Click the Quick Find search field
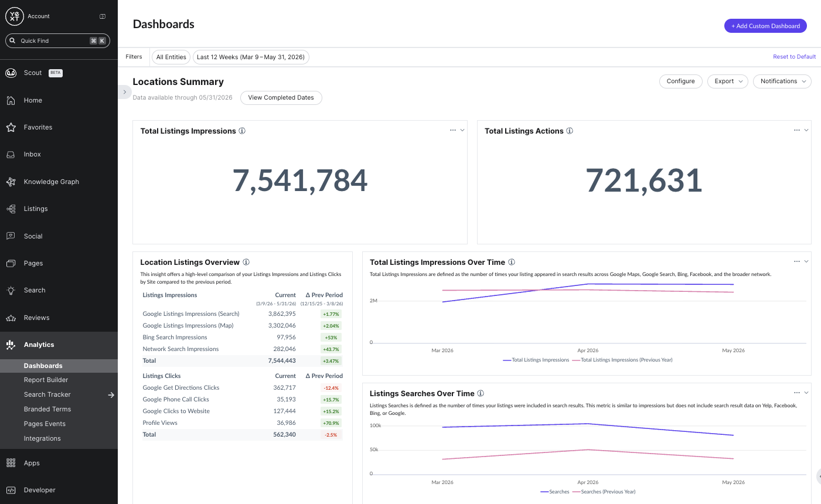The image size is (821, 504). (57, 40)
